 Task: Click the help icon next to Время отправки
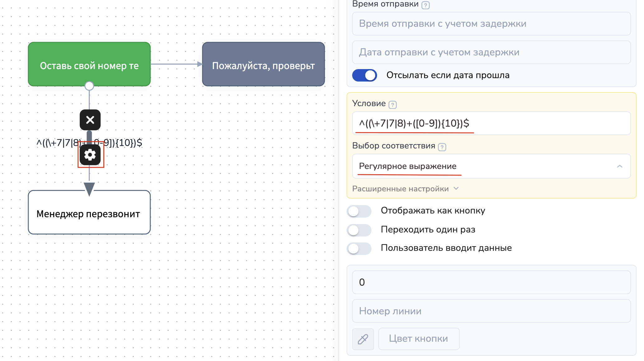tap(425, 5)
